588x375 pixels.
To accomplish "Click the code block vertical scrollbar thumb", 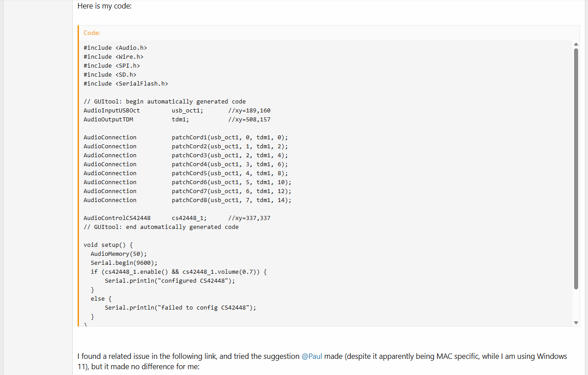I will pos(576,168).
